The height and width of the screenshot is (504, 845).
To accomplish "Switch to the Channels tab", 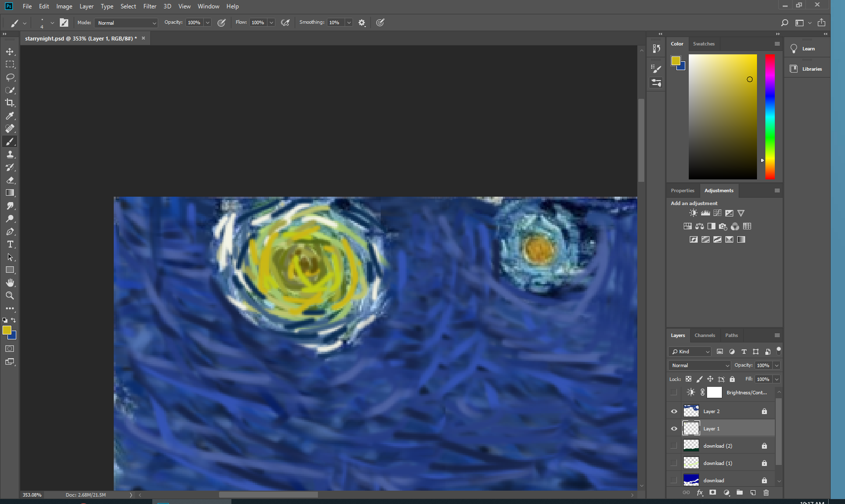I will coord(705,336).
